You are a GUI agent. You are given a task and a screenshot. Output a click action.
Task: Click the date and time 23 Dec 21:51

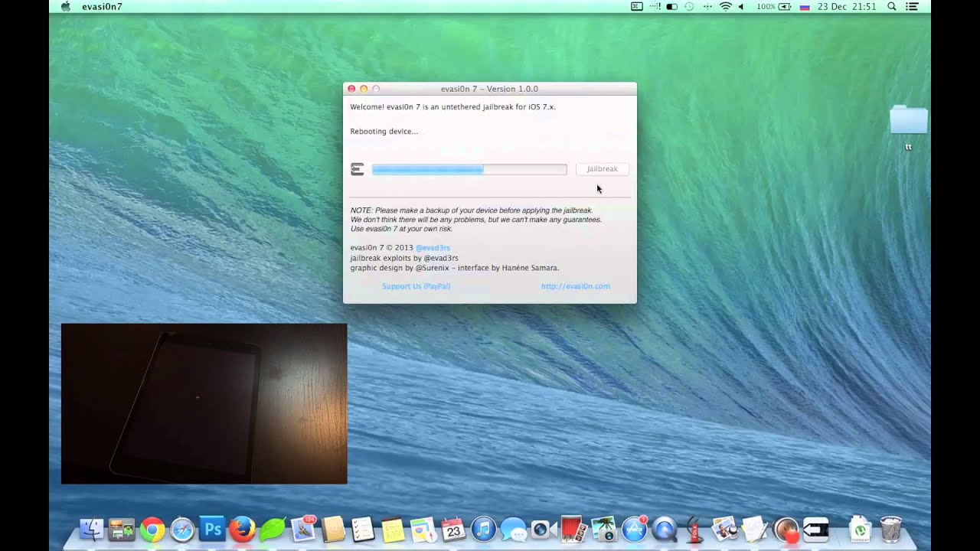847,6
